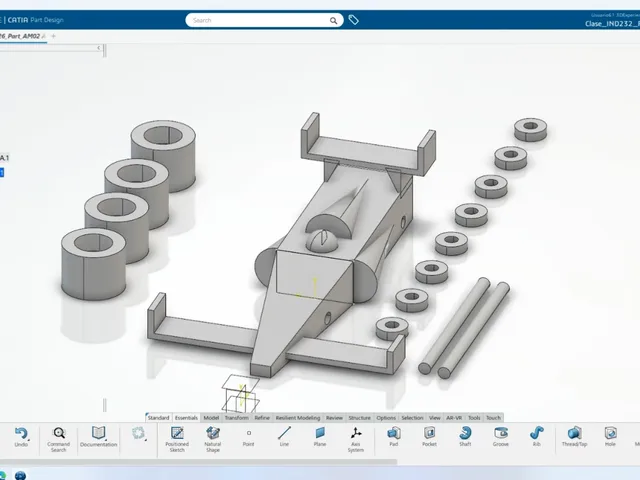
Task: Select the Hole tool
Action: [610, 437]
